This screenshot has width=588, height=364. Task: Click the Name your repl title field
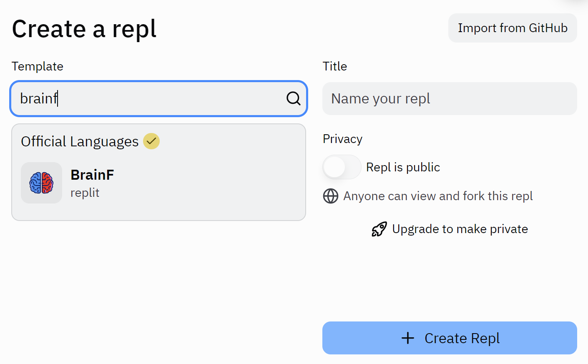tap(450, 98)
